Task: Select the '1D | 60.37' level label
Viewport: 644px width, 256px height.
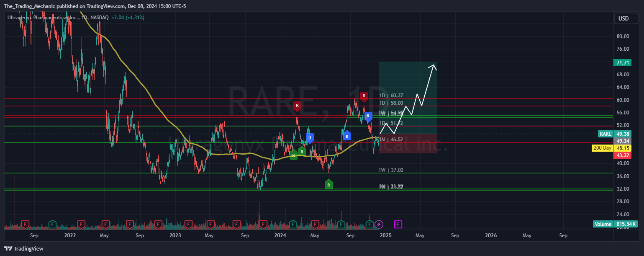Action: point(391,96)
